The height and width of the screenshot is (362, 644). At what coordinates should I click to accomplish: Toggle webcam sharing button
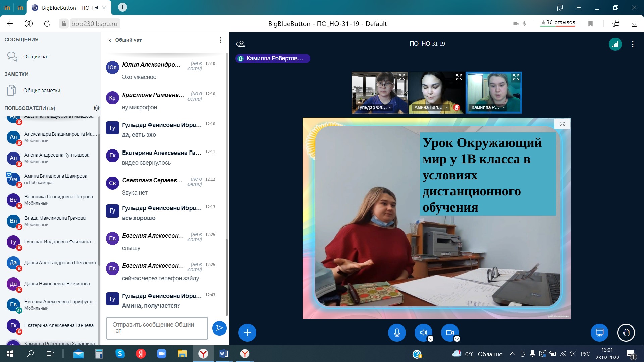449,333
